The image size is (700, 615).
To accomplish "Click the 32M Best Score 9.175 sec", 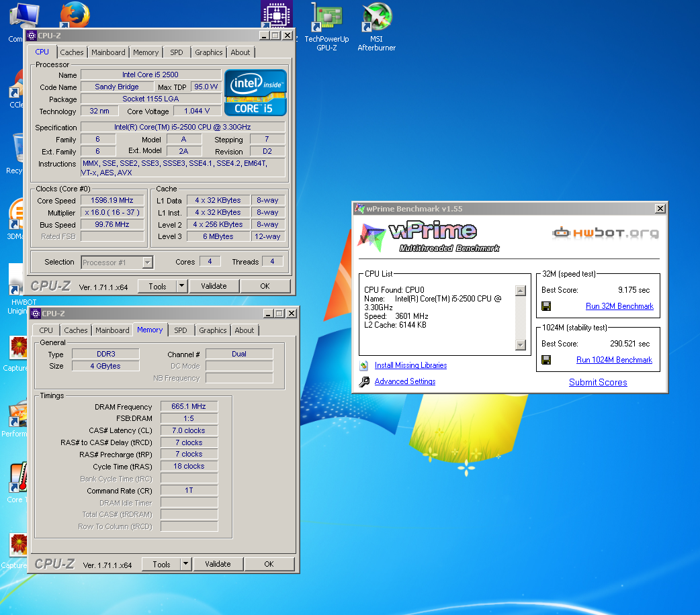I will 633,290.
